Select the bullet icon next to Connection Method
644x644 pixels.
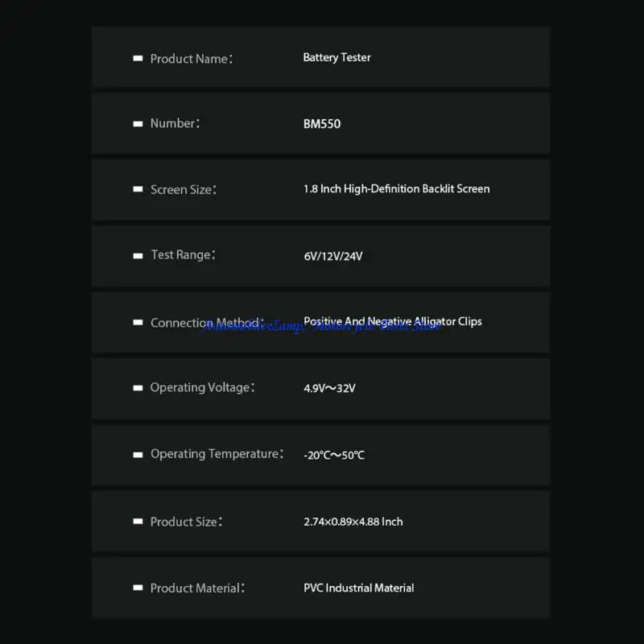coord(138,323)
